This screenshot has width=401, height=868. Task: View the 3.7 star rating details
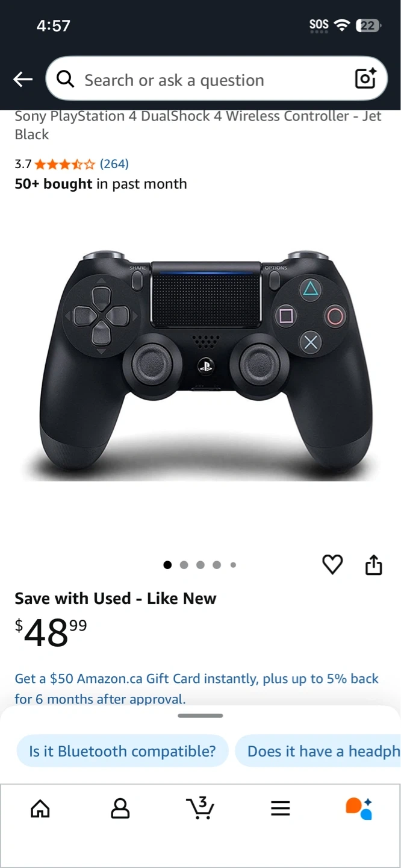click(55, 163)
